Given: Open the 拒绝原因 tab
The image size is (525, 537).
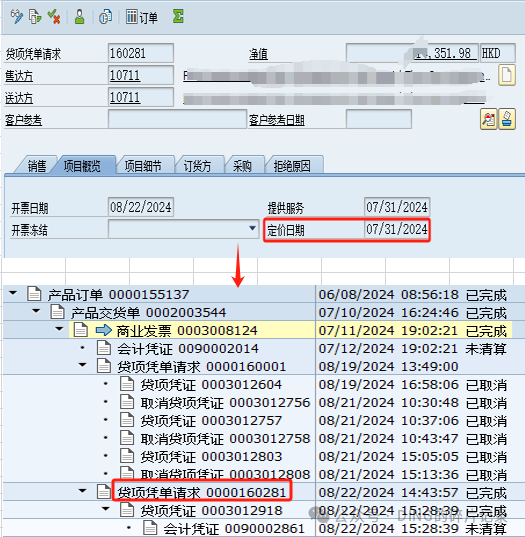Looking at the screenshot, I should (292, 166).
